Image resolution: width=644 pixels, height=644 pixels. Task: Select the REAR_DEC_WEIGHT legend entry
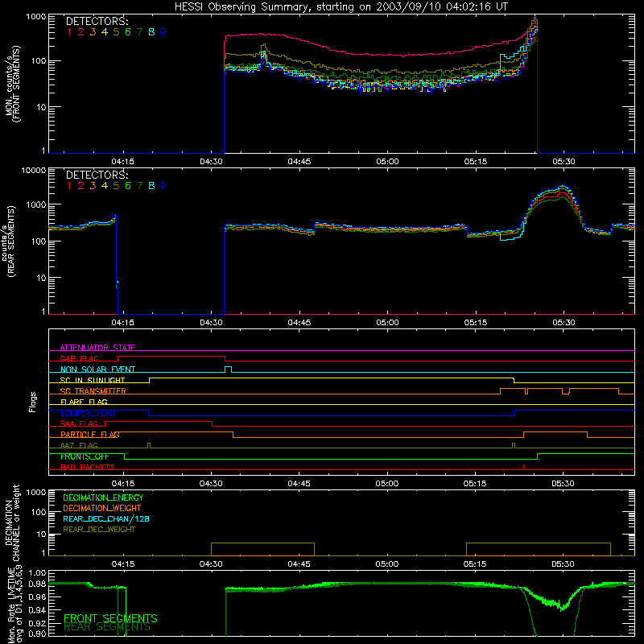[x=99, y=530]
